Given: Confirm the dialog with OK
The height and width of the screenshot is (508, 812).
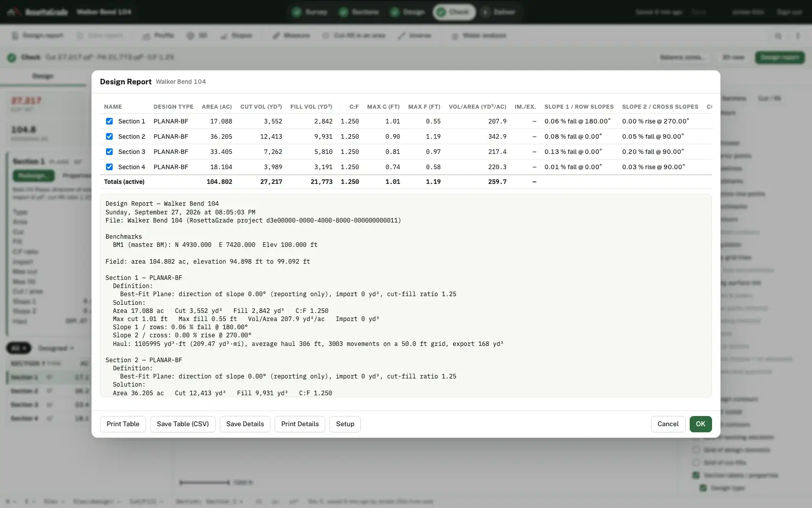Looking at the screenshot, I should (700, 424).
